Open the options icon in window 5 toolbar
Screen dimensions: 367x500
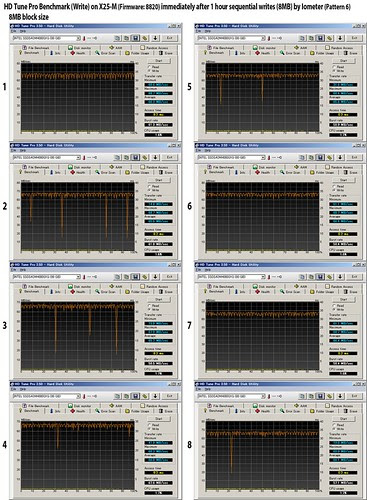[329, 38]
